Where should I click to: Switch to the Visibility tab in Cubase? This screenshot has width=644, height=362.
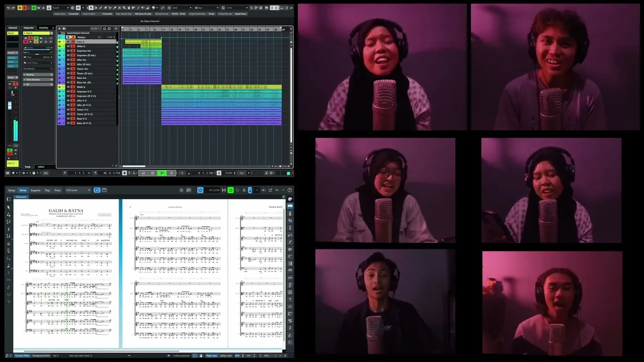pyautogui.click(x=44, y=28)
